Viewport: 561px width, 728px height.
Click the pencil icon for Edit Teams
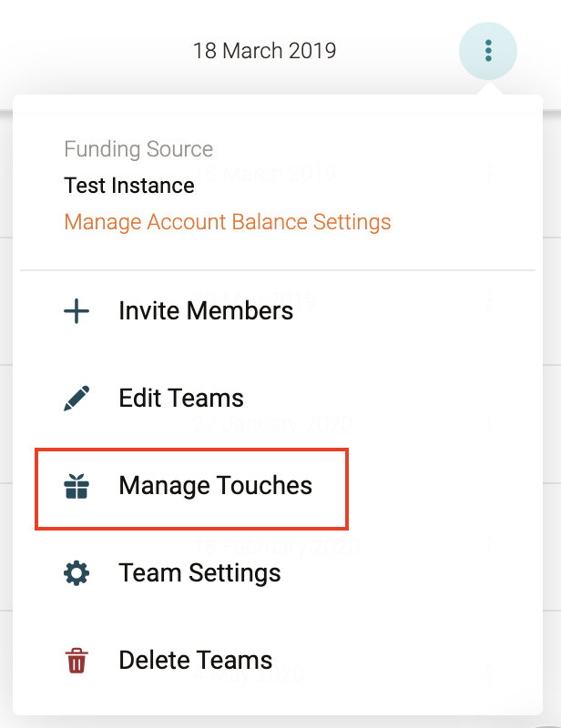76,398
